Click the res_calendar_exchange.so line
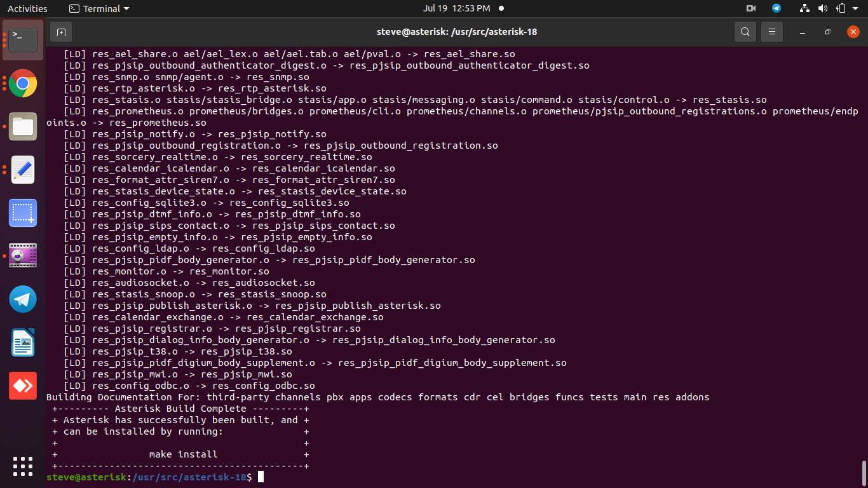The width and height of the screenshot is (868, 488). click(224, 317)
